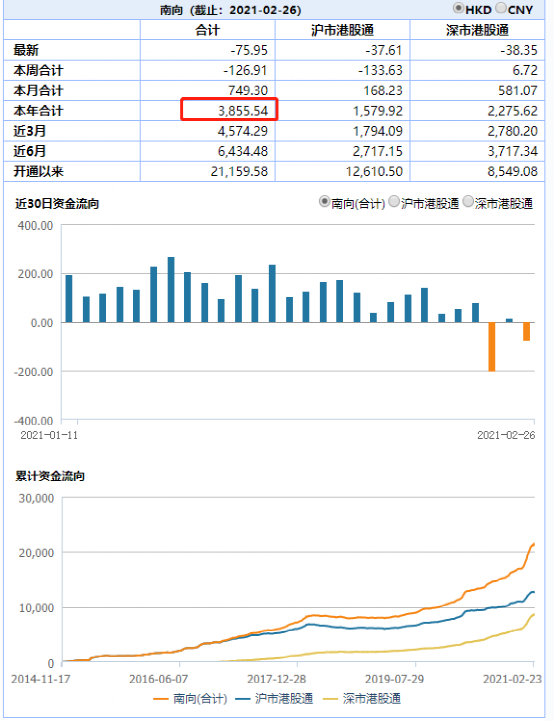Select the HKD currency radio button
554x721 pixels.
pyautogui.click(x=458, y=8)
